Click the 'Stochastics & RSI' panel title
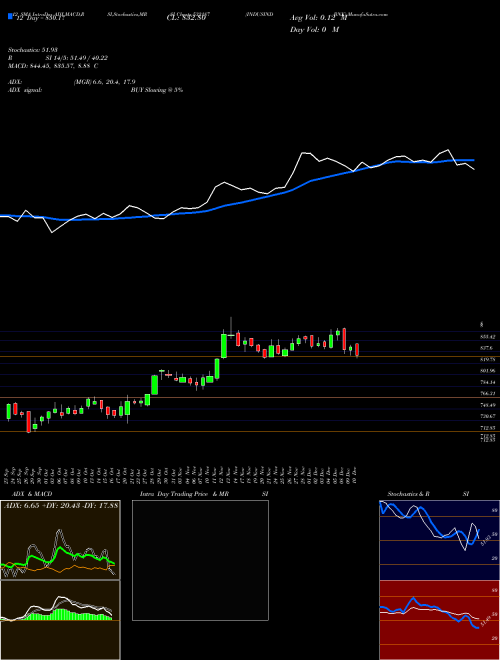This screenshot has height=660, width=500. [x=428, y=494]
